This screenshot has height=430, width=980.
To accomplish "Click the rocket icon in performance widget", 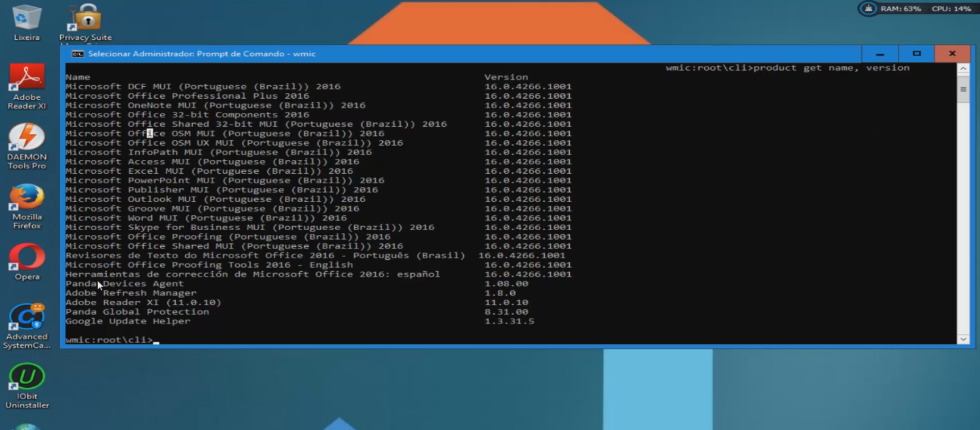I will coord(868,9).
